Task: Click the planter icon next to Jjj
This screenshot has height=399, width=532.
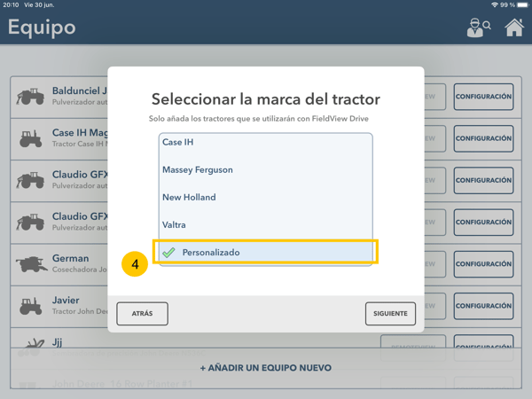Action: 31,347
